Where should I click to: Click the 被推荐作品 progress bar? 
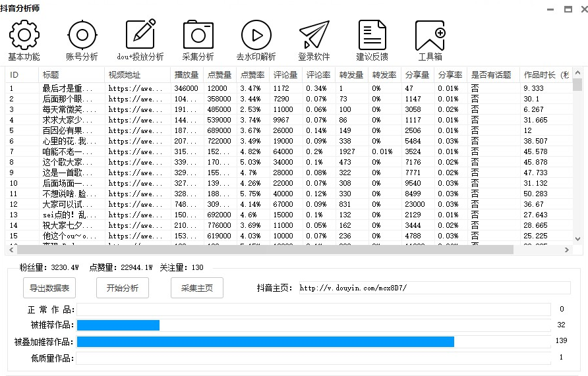pos(313,325)
